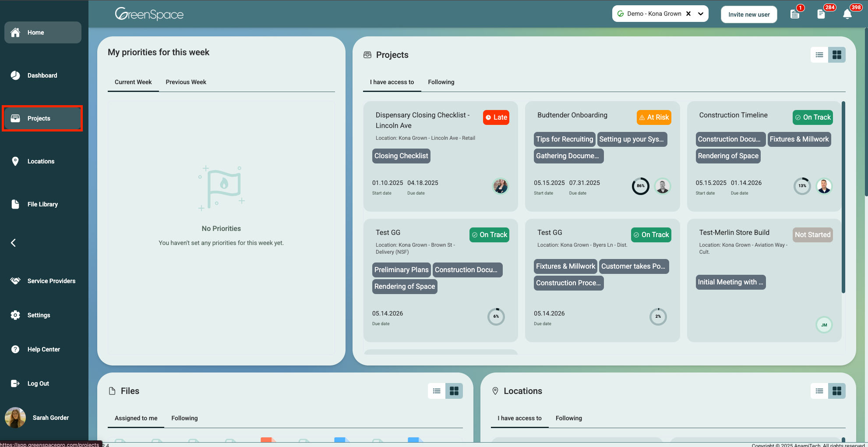Click the JM assignee avatar
The image size is (868, 447).
click(x=824, y=325)
